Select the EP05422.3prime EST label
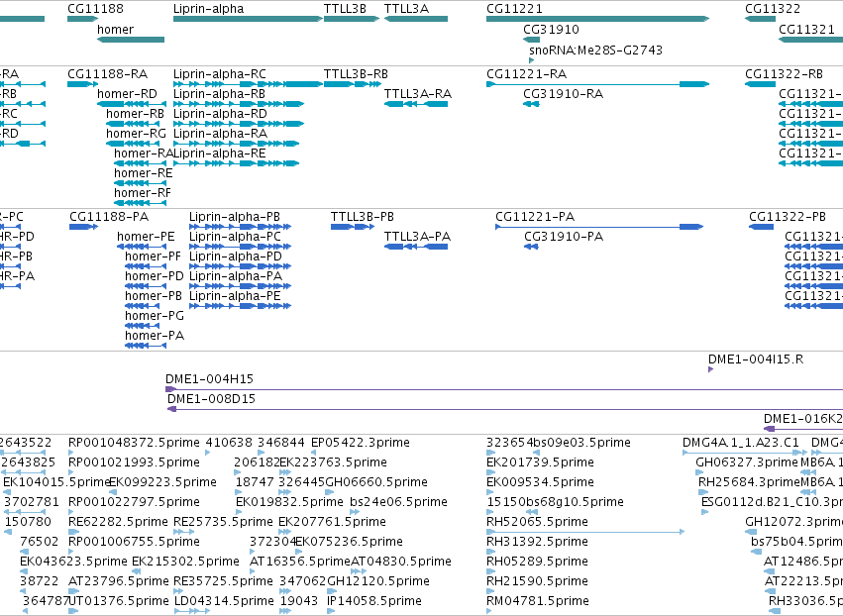 [361, 443]
